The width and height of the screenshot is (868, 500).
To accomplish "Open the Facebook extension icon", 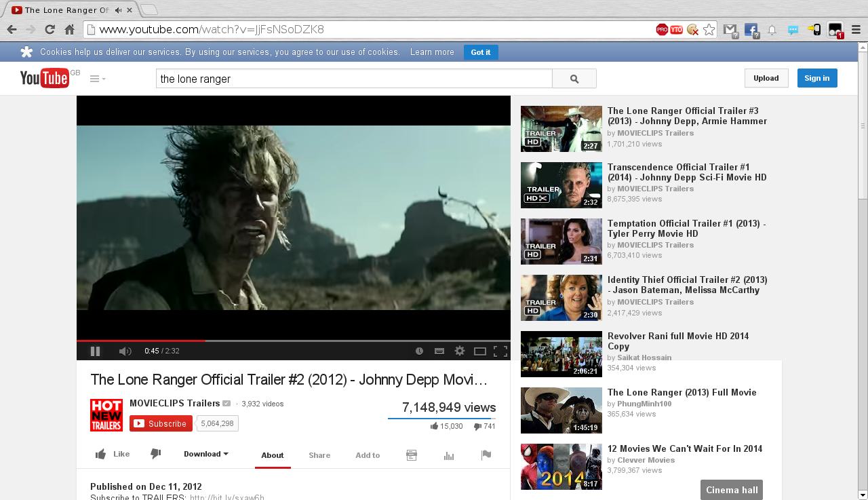I will pos(751,30).
